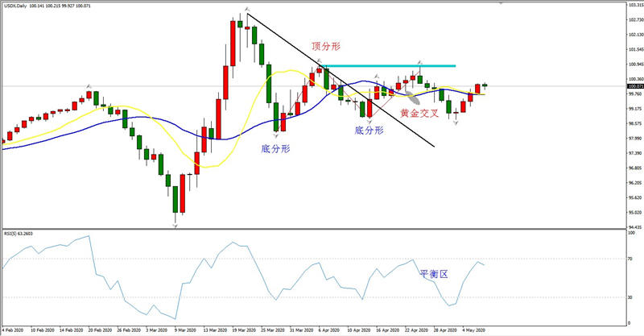644x336 pixels.
Task: Click the 底分形 label near 25 Mar
Action: (x=275, y=148)
